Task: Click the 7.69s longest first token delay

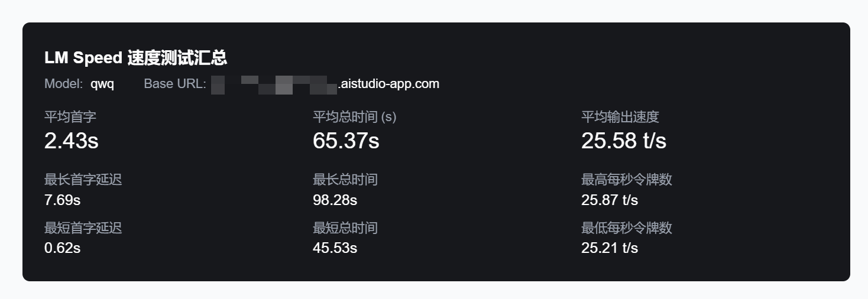Action: [63, 200]
